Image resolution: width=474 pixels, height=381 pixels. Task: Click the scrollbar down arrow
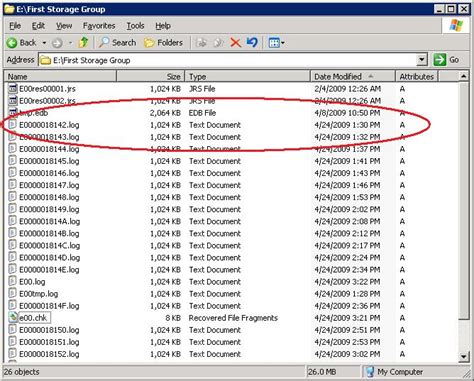tap(464, 356)
